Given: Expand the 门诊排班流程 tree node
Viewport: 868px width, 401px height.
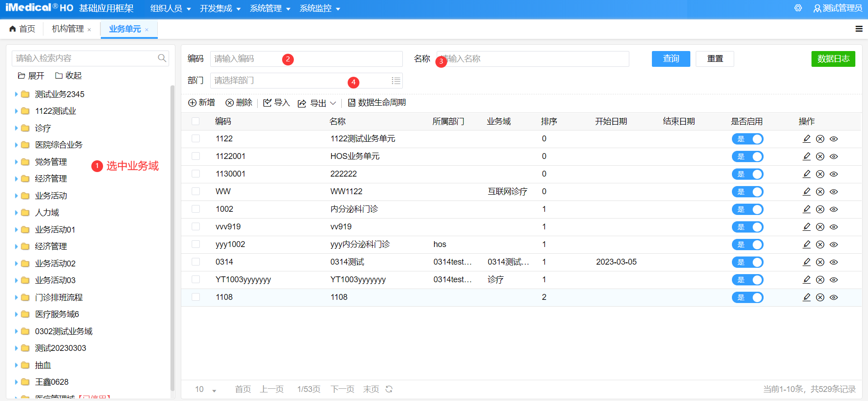Looking at the screenshot, I should (16, 298).
